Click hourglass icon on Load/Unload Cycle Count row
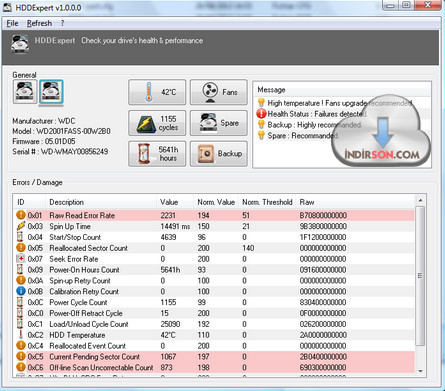This screenshot has height=391, width=445. coord(20,324)
